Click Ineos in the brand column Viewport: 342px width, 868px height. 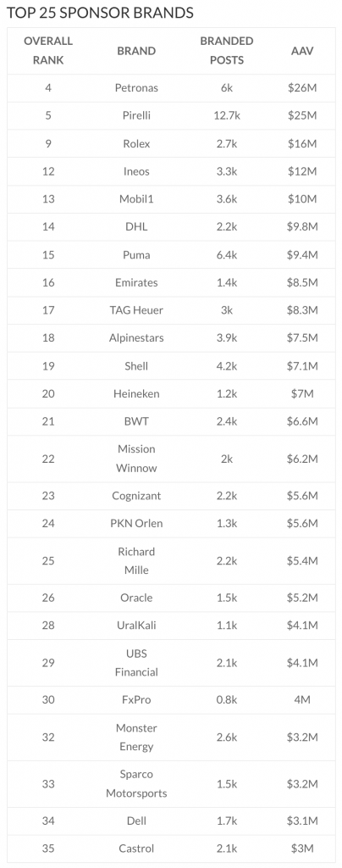point(136,171)
